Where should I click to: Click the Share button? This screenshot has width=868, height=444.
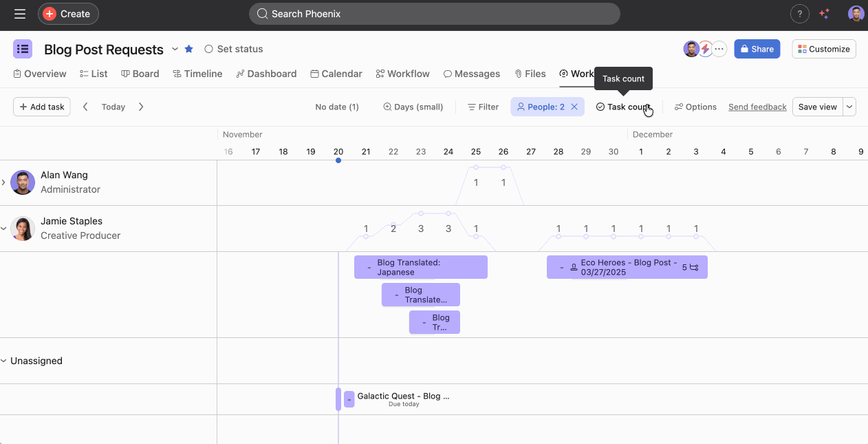[x=757, y=49]
